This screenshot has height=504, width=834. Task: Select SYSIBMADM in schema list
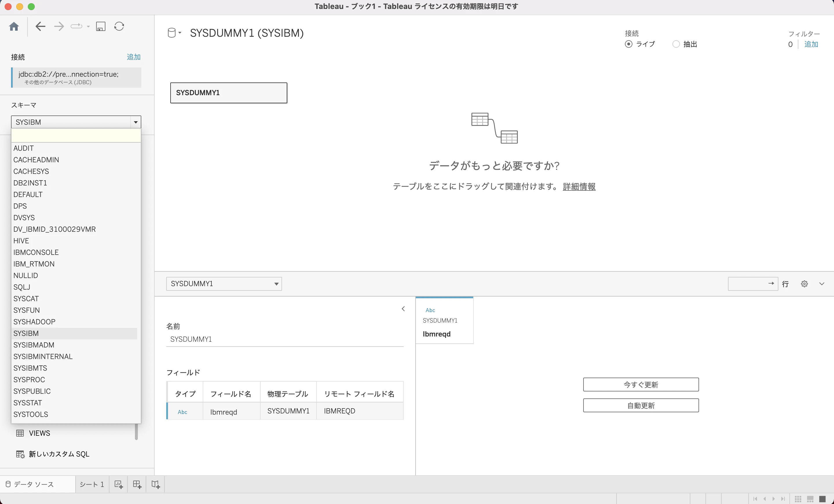[75, 345]
